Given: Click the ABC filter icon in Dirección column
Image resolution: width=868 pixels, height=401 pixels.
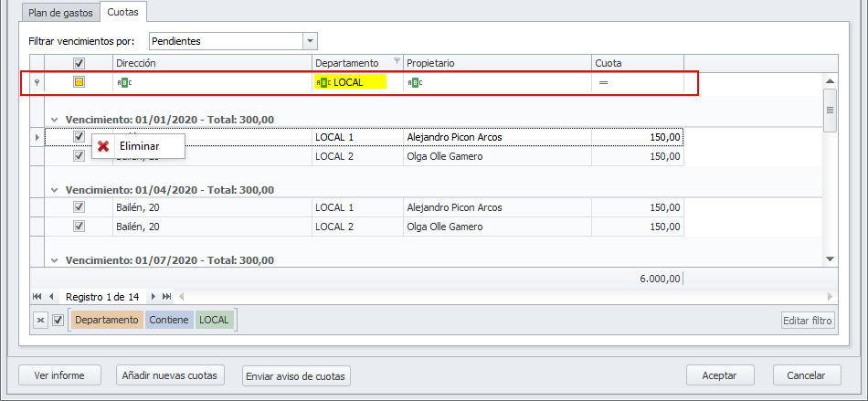Looking at the screenshot, I should [124, 83].
